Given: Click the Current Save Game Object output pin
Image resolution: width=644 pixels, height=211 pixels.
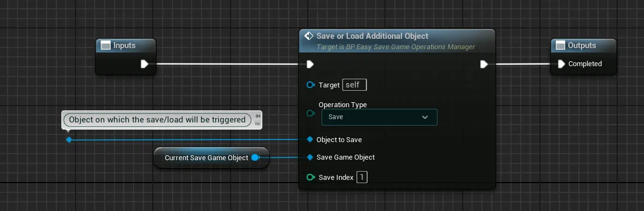Looking at the screenshot, I should [x=255, y=158].
